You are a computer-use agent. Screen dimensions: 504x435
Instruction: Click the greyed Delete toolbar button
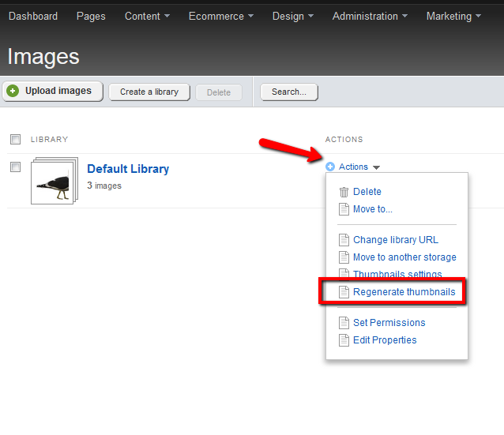[219, 92]
